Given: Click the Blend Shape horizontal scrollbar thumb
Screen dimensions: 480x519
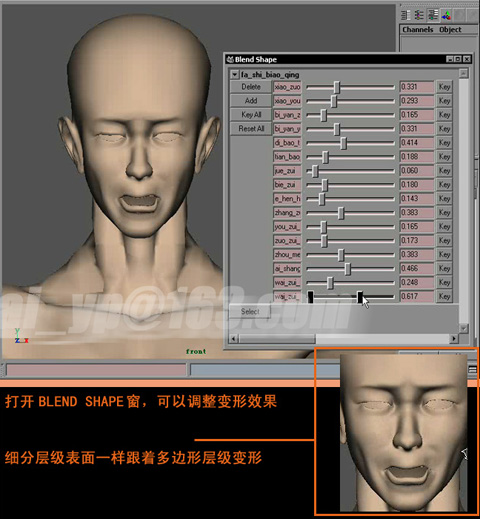Looking at the screenshot, I should (277, 339).
